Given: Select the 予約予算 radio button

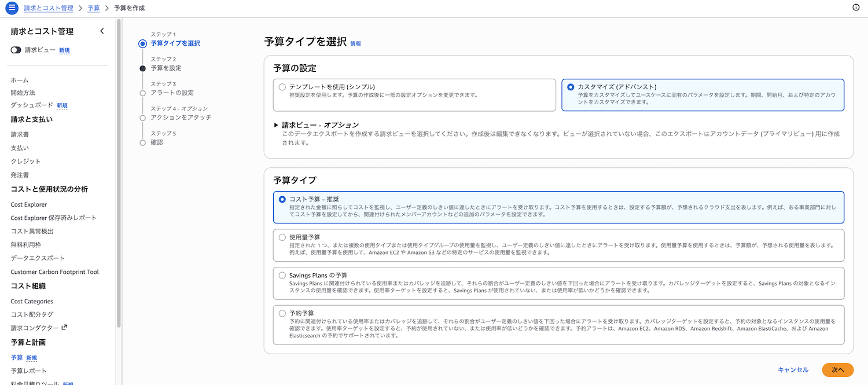Looking at the screenshot, I should tap(282, 313).
